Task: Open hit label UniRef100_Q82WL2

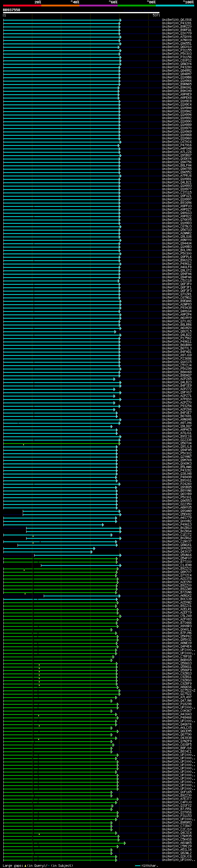Action: 177,853
